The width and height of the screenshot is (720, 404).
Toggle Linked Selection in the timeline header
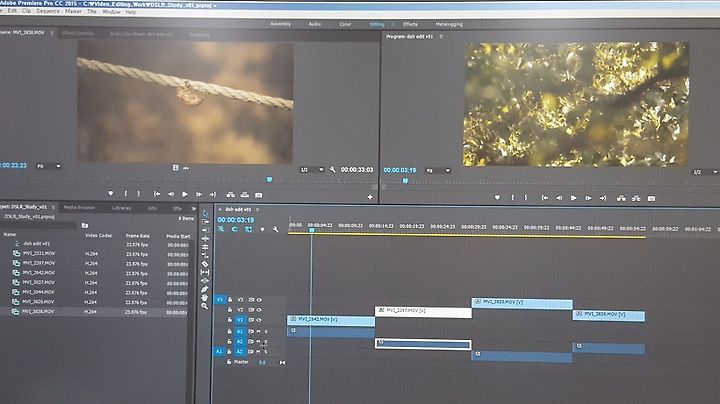coord(248,229)
